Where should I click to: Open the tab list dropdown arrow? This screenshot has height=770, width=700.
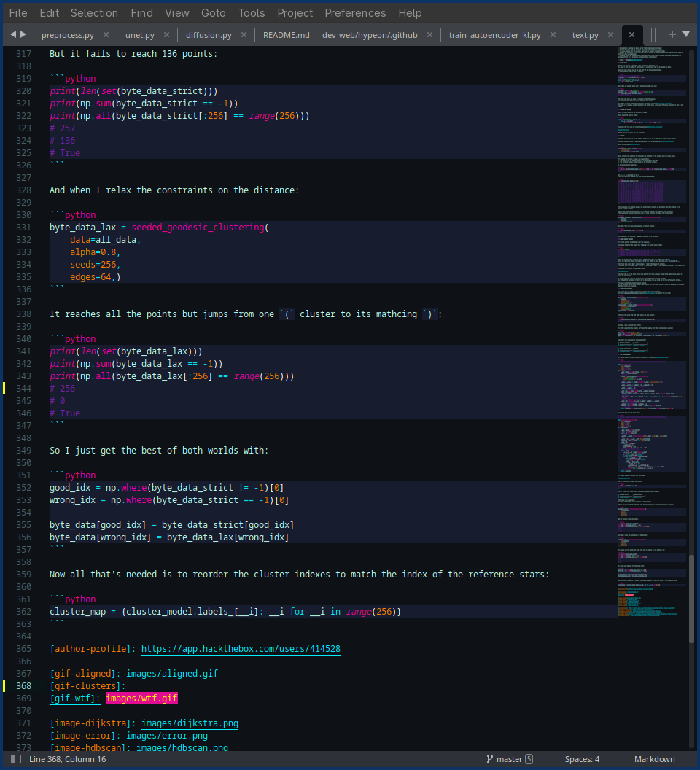(686, 34)
